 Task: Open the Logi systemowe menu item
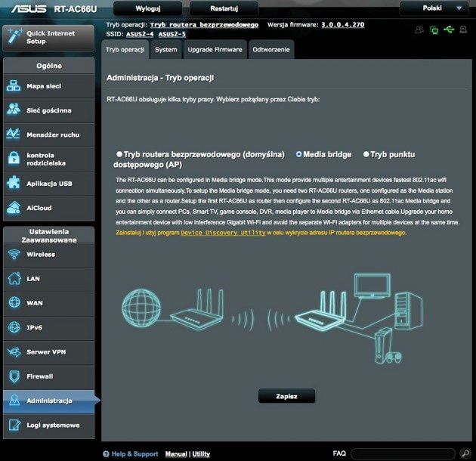pyautogui.click(x=49, y=425)
